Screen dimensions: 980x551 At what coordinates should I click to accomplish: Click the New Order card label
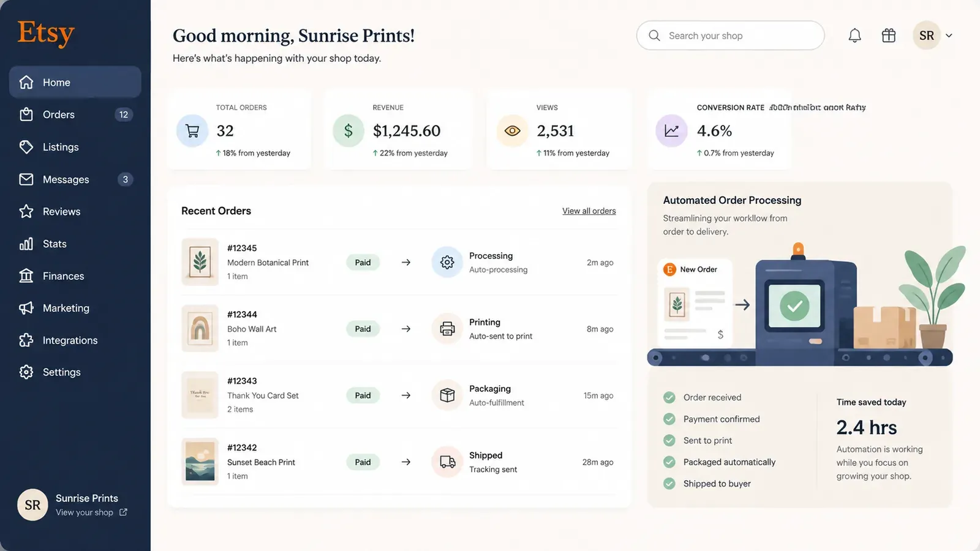[698, 269]
